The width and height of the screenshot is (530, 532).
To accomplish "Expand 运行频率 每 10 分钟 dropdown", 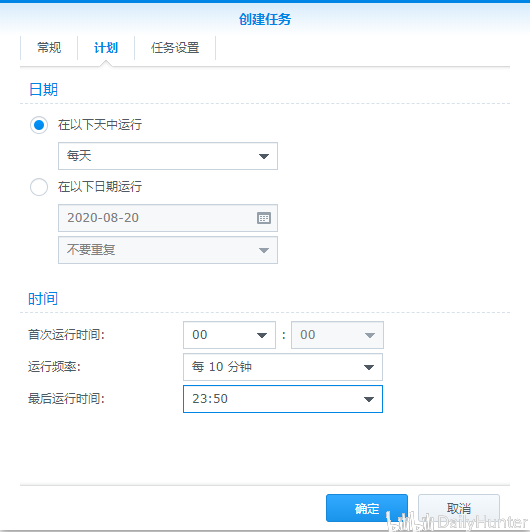I will 283,367.
